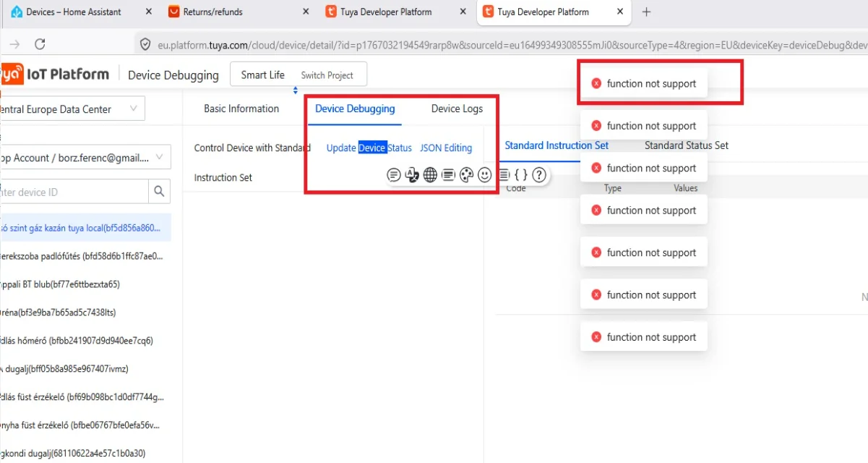
Task: Click the Tuya IoT Platform logo
Action: pos(55,74)
